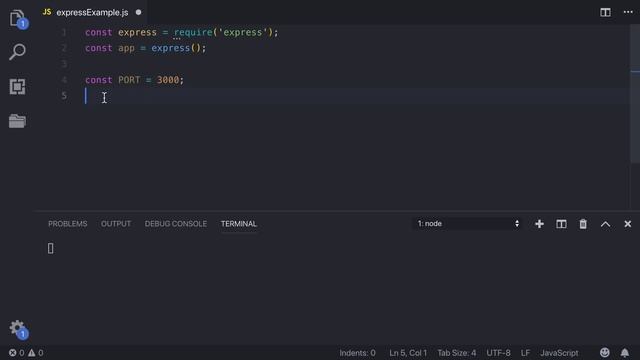This screenshot has height=360, width=640.
Task: Open the folder icon in activity bar
Action: (x=17, y=121)
